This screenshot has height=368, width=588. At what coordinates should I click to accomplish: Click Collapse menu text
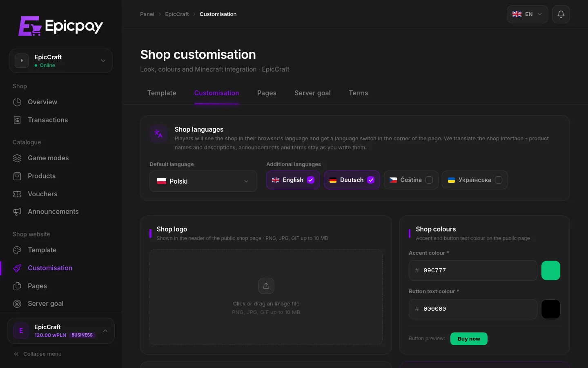(42, 354)
